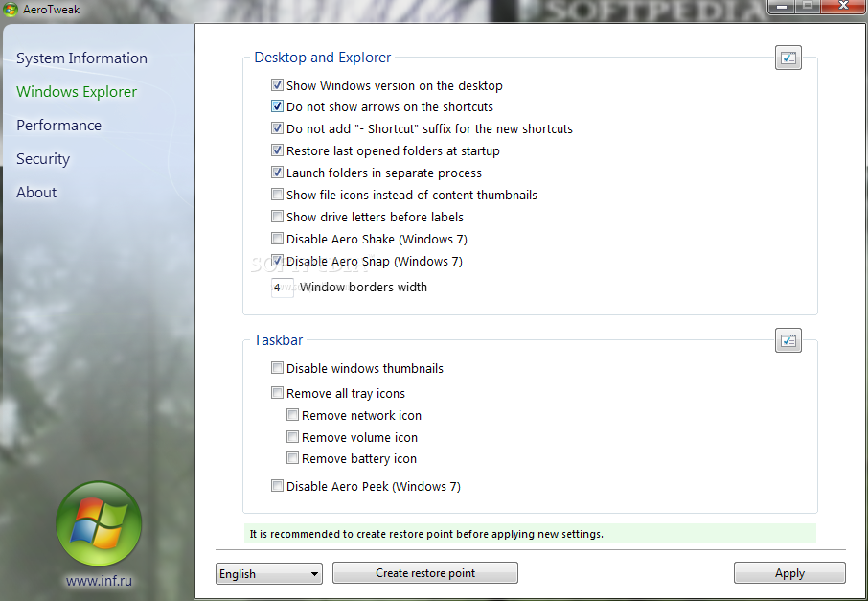868x601 pixels.
Task: Click the Window borders width input field
Action: 283,288
